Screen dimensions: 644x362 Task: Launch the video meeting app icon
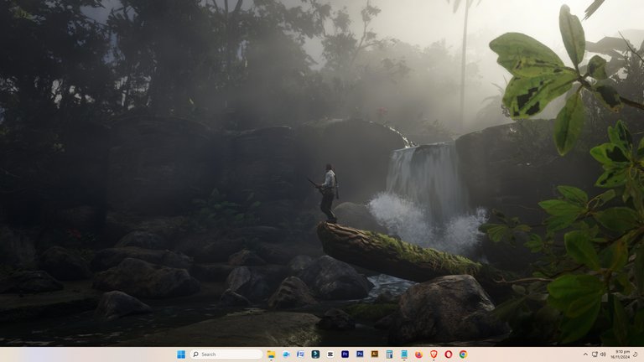286,354
